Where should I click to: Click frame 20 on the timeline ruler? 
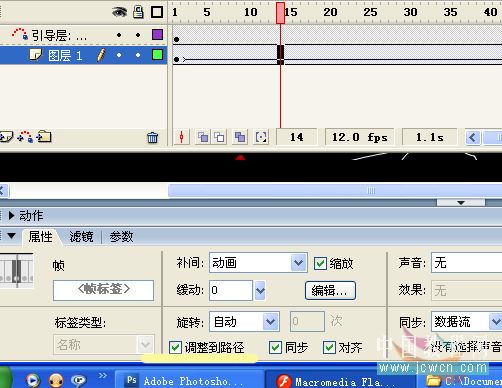click(330, 12)
